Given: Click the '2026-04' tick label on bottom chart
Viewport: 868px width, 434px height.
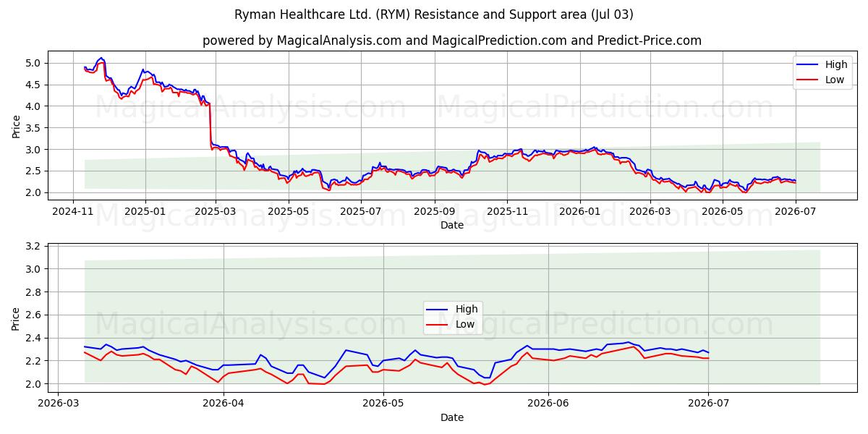Looking at the screenshot, I should point(224,403).
